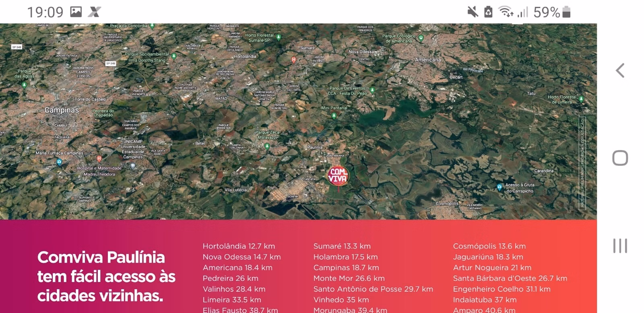The width and height of the screenshot is (644, 313).
Task: Open the recent apps navigation button
Action: coord(620,245)
